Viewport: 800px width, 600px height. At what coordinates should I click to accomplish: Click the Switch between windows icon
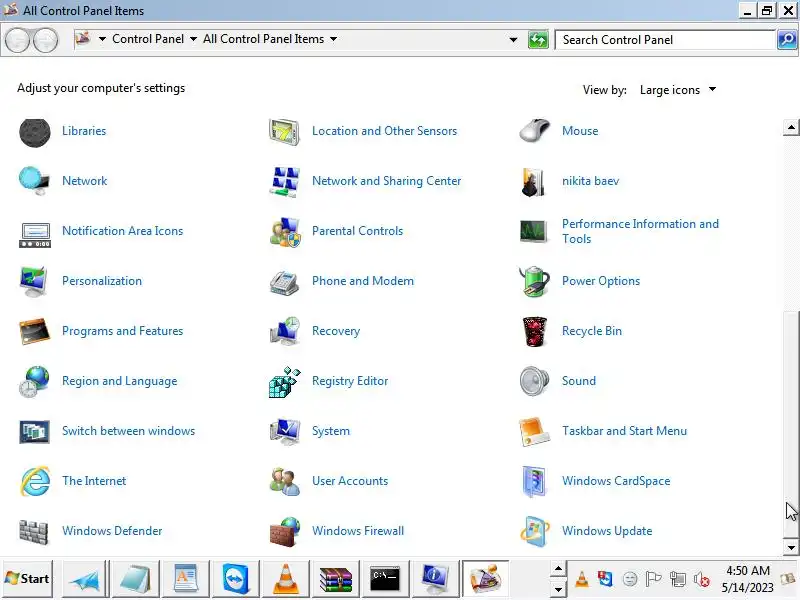(x=34, y=432)
